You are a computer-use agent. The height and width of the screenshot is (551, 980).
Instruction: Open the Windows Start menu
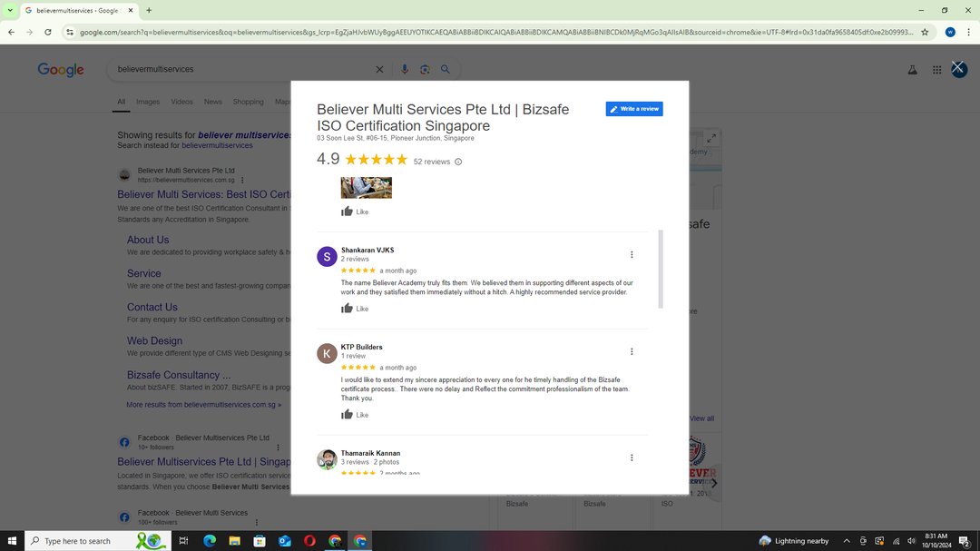(12, 541)
